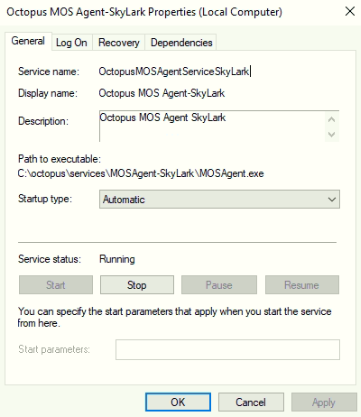Viewport: 361px width, 417px height.
Task: Click the Running service status text
Action: pyautogui.click(x=117, y=259)
